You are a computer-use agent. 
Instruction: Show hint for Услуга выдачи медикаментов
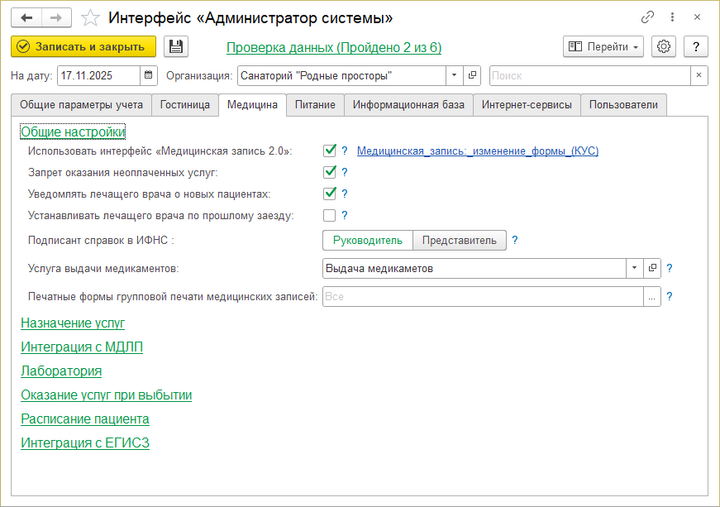coord(669,268)
